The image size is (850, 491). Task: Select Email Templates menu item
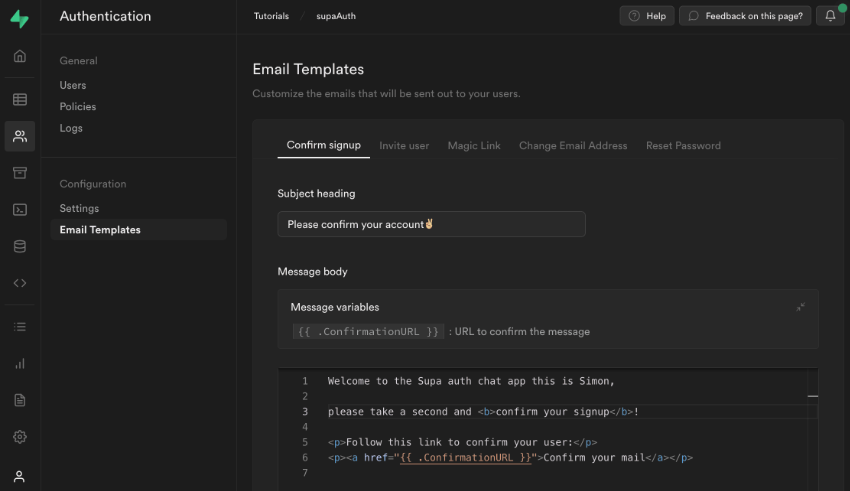(139, 230)
